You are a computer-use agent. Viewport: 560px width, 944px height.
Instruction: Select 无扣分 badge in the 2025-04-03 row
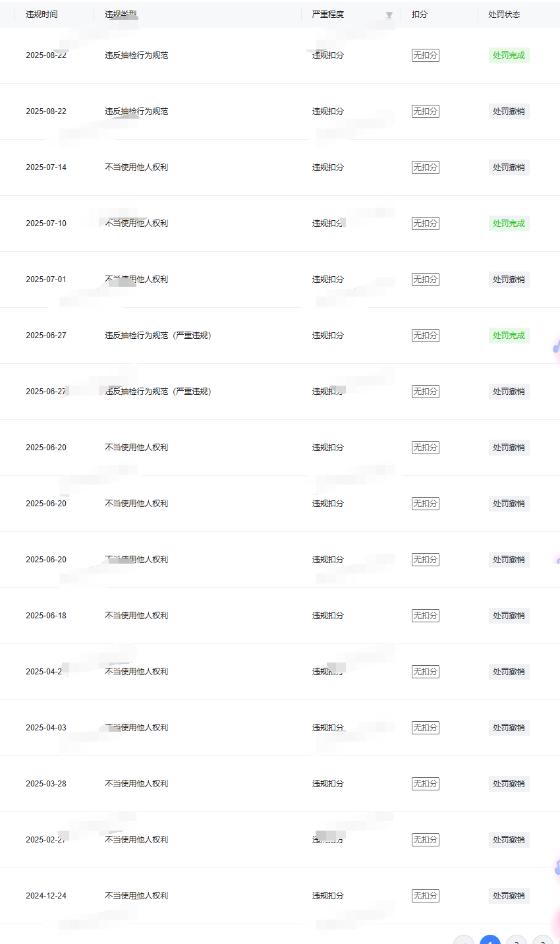click(x=425, y=728)
